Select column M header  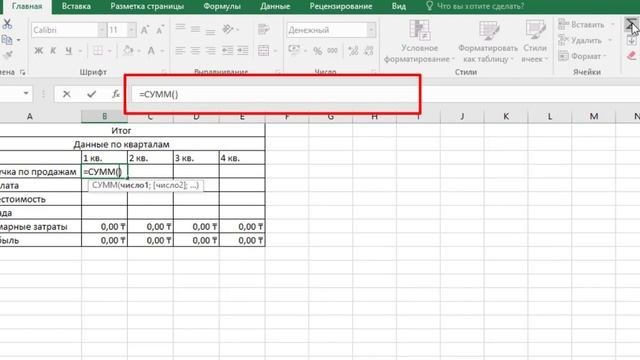(593, 116)
